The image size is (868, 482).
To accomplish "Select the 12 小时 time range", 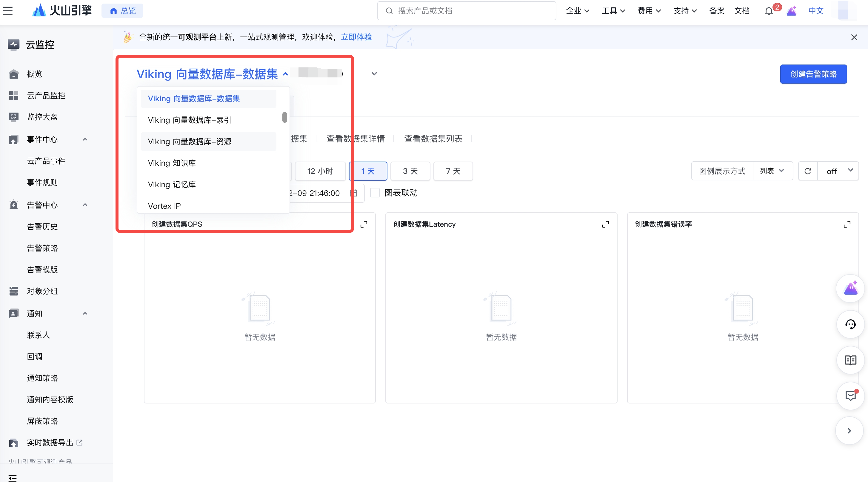I will [x=320, y=171].
